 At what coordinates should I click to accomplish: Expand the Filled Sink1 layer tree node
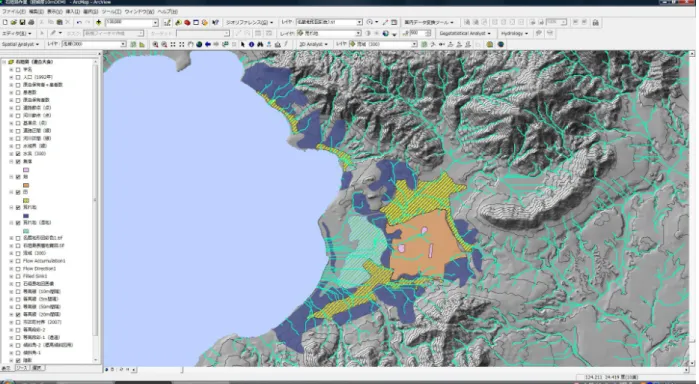click(11, 276)
